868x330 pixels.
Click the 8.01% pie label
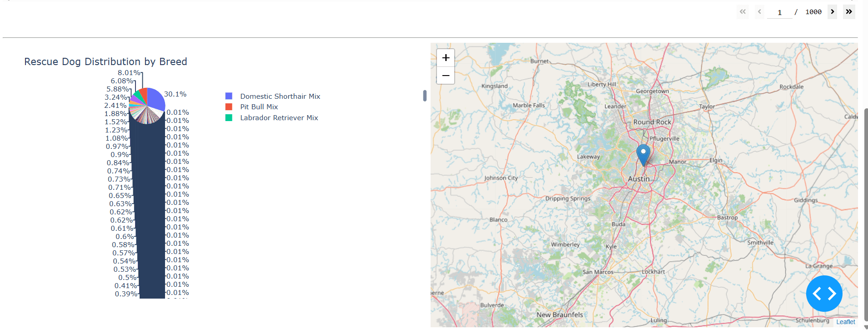point(129,73)
